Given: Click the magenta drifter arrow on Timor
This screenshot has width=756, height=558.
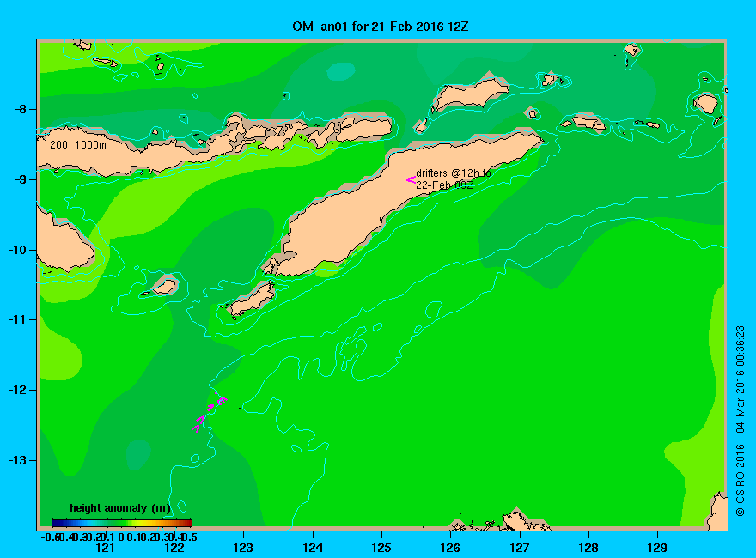Looking at the screenshot, I should click(x=411, y=179).
